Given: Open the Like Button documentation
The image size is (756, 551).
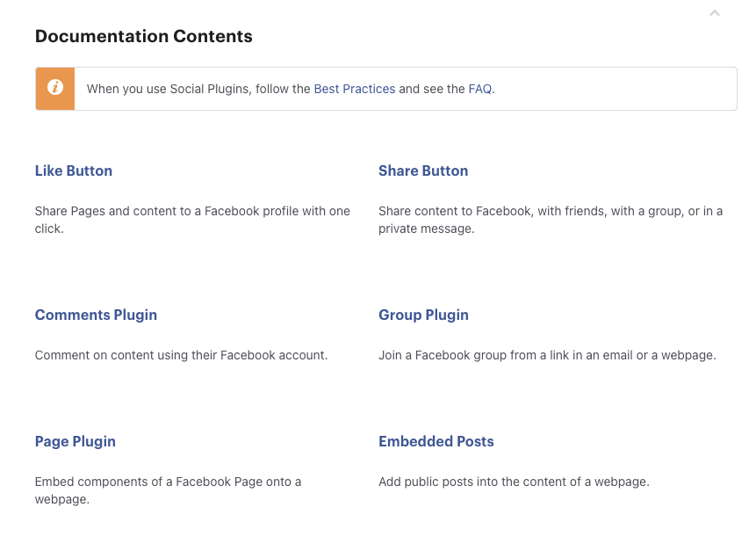Looking at the screenshot, I should [73, 170].
